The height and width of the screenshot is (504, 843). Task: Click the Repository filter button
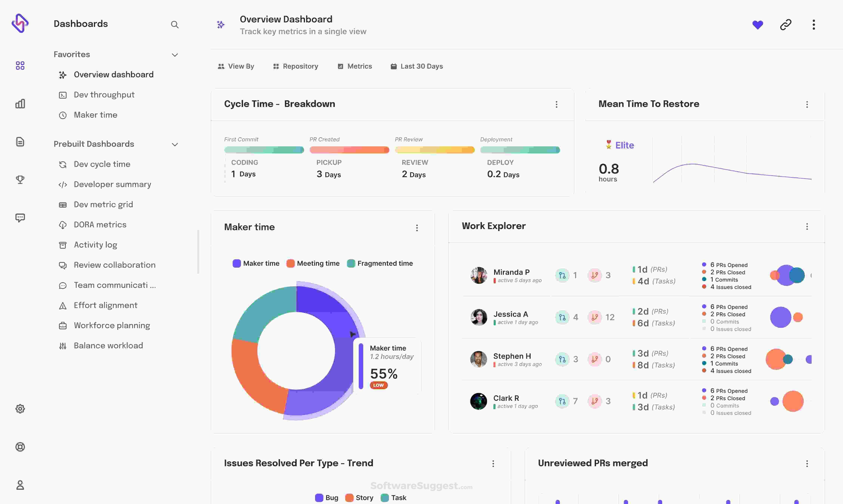[x=296, y=66]
